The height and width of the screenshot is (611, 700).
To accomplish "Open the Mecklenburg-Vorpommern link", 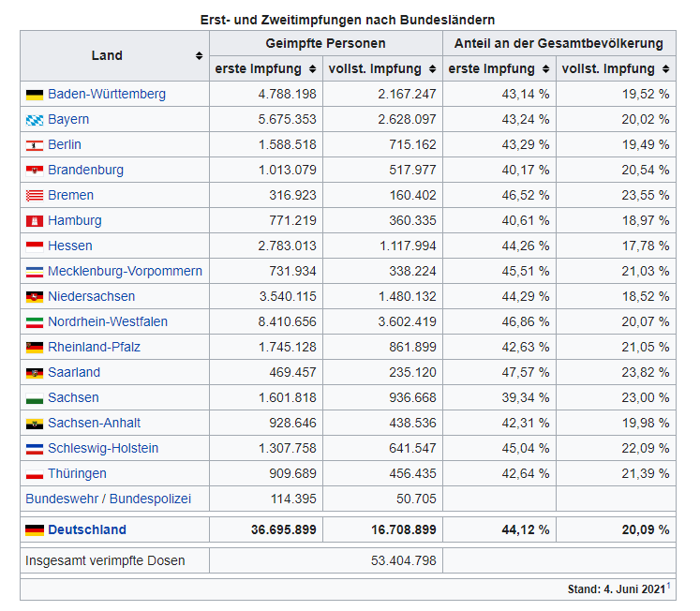I will pyautogui.click(x=125, y=271).
